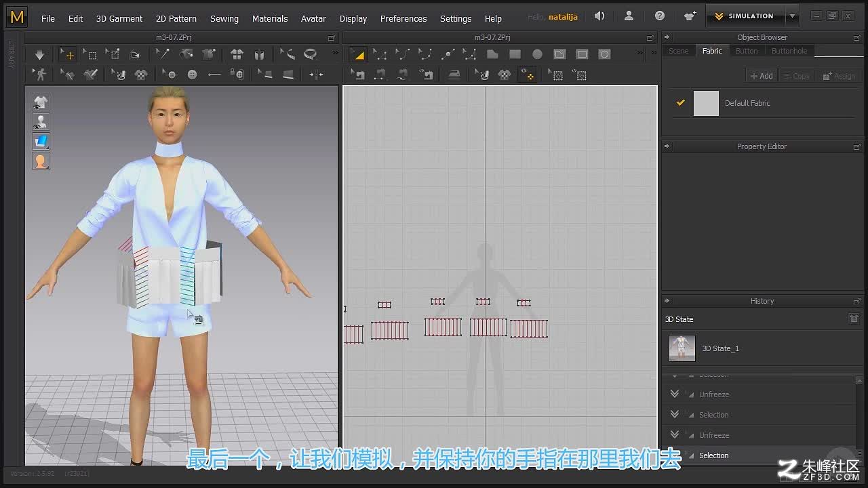Screen dimensions: 868x488
Task: Select the Select/Move tool in 3D toolbar
Action: [x=67, y=54]
